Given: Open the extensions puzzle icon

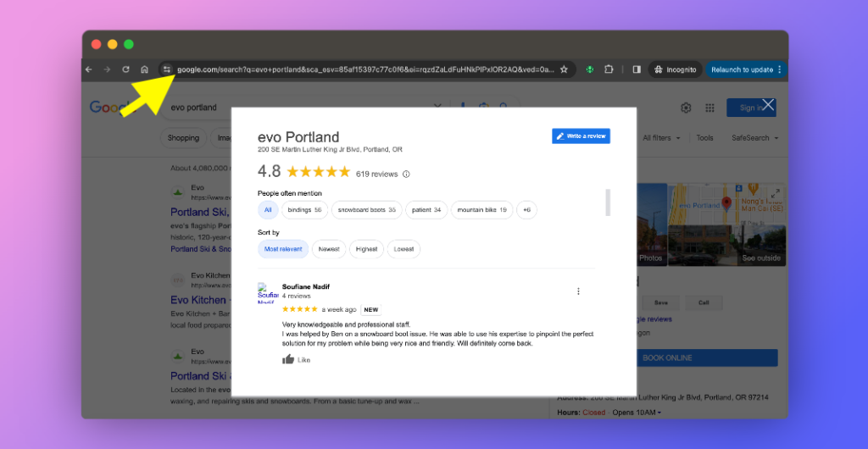Looking at the screenshot, I should tap(609, 69).
